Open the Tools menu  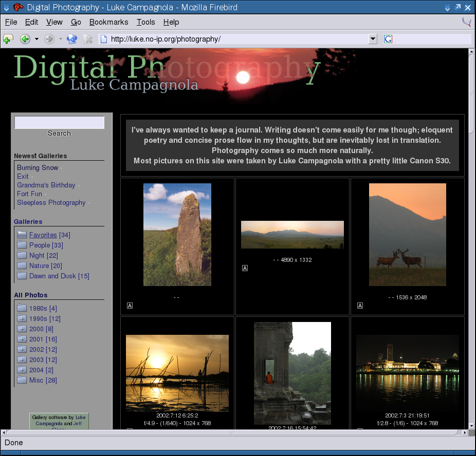[x=145, y=22]
